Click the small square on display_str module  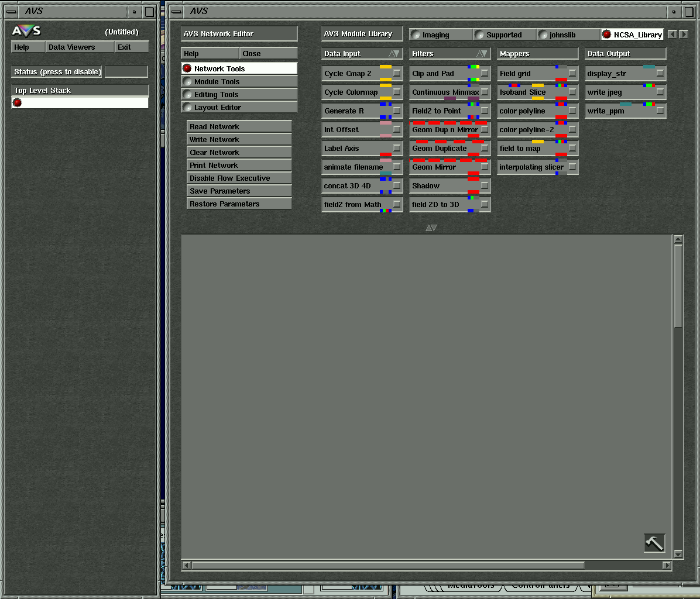pos(660,73)
